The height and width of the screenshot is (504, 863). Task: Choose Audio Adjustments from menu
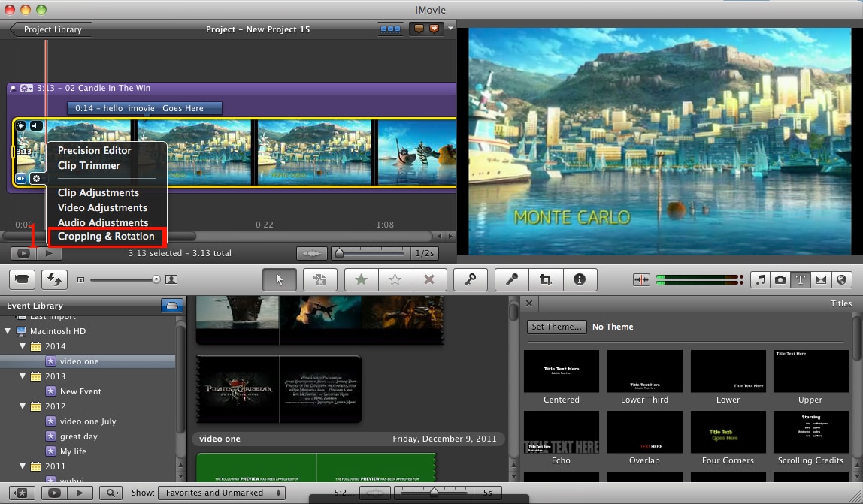(103, 222)
